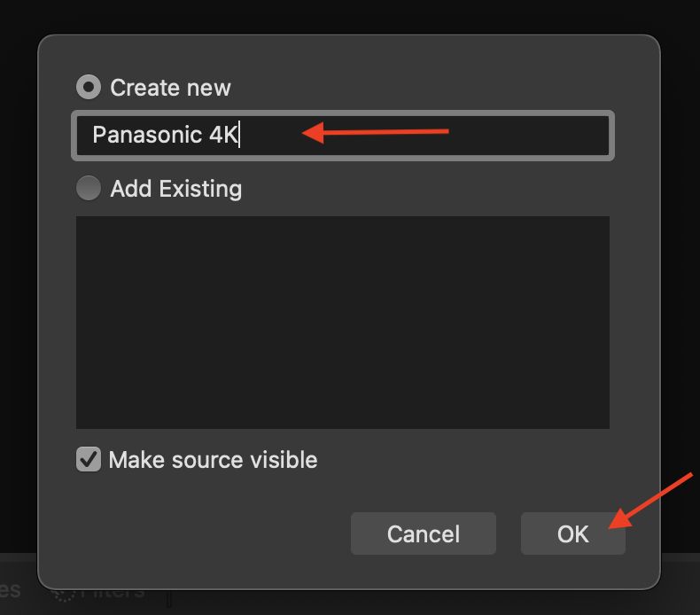Toggle the Make source visible checkbox

(89, 460)
